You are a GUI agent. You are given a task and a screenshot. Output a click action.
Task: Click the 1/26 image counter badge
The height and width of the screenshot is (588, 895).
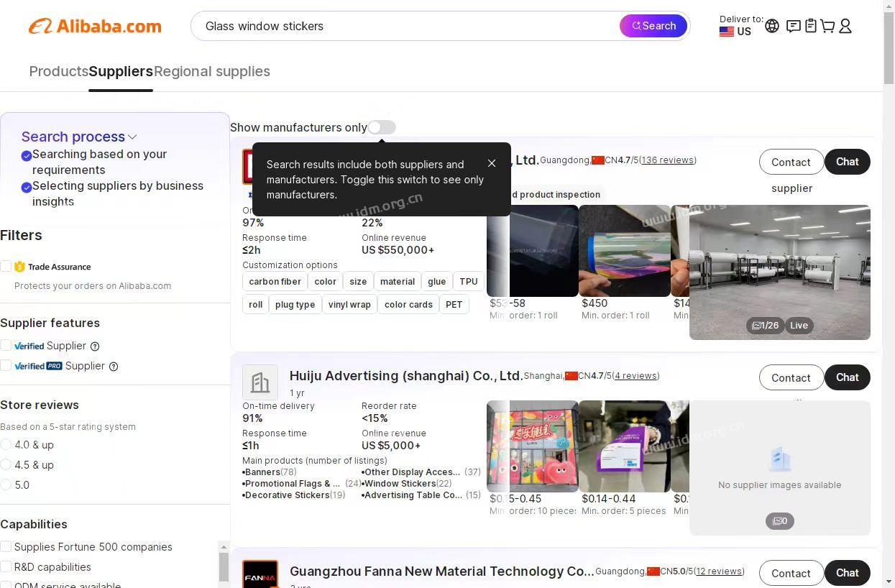tap(765, 326)
